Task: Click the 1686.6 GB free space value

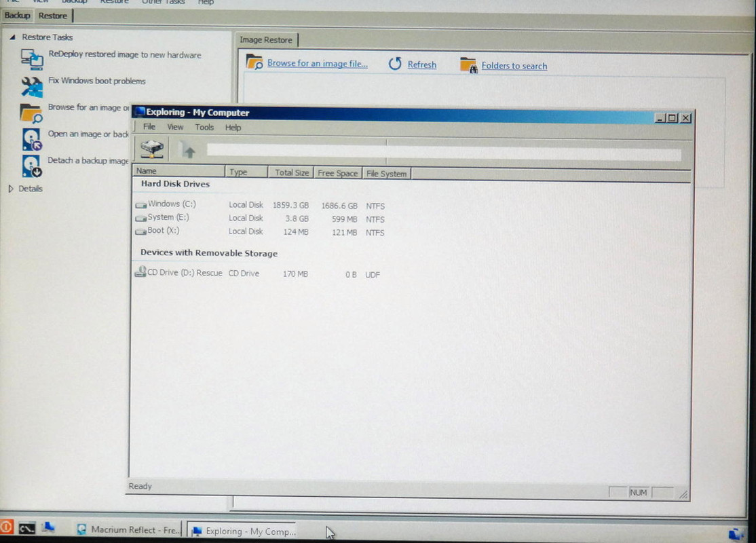Action: tap(339, 206)
